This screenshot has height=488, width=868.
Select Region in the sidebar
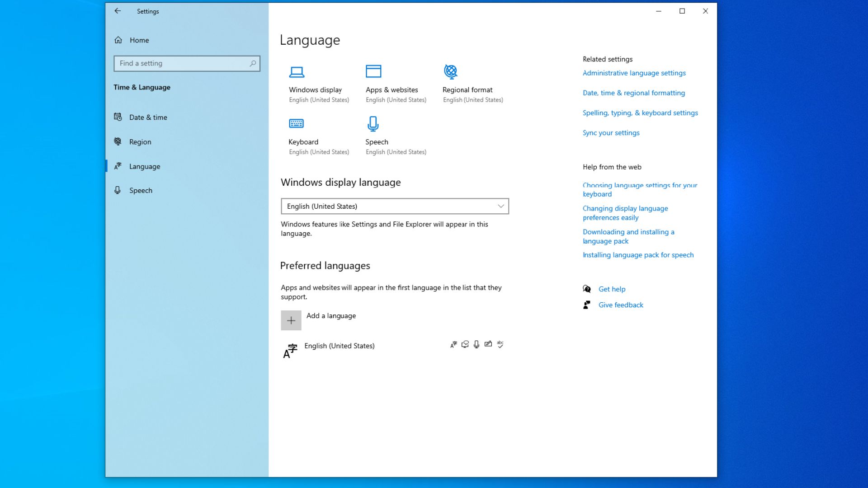[140, 141]
